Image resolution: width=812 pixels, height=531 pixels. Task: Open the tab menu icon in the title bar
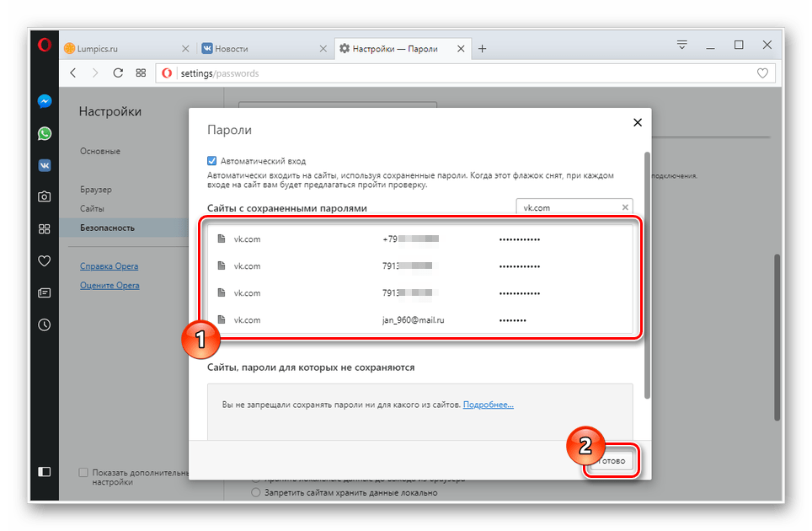pos(682,45)
